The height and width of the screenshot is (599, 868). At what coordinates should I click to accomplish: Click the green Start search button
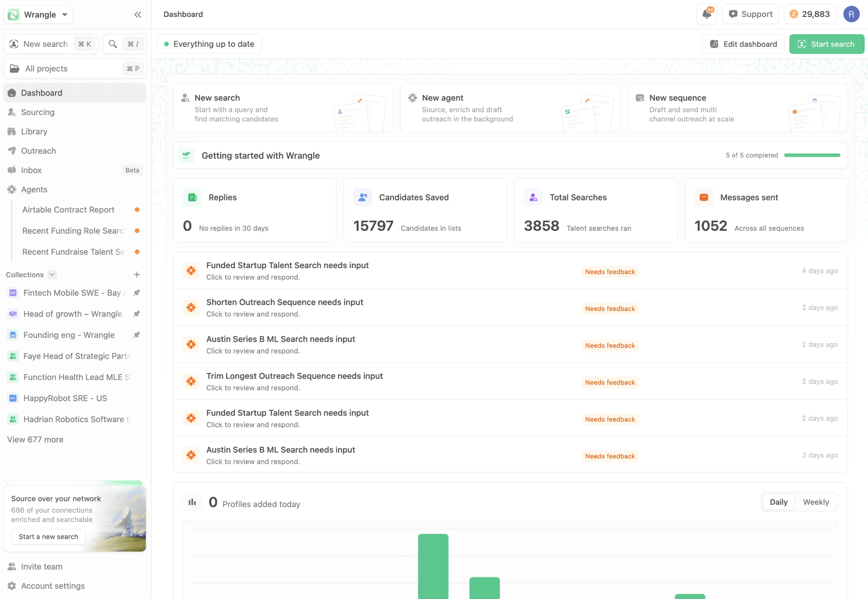coord(827,44)
